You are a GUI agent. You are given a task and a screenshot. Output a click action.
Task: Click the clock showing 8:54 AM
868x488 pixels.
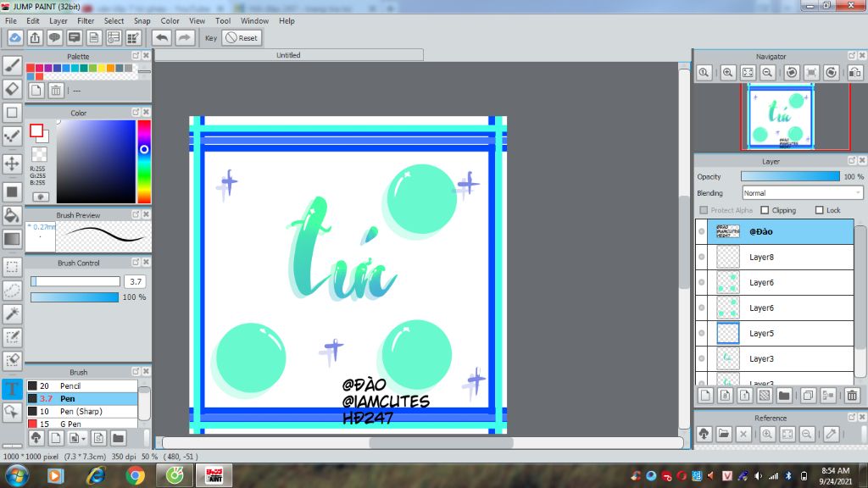pos(835,471)
